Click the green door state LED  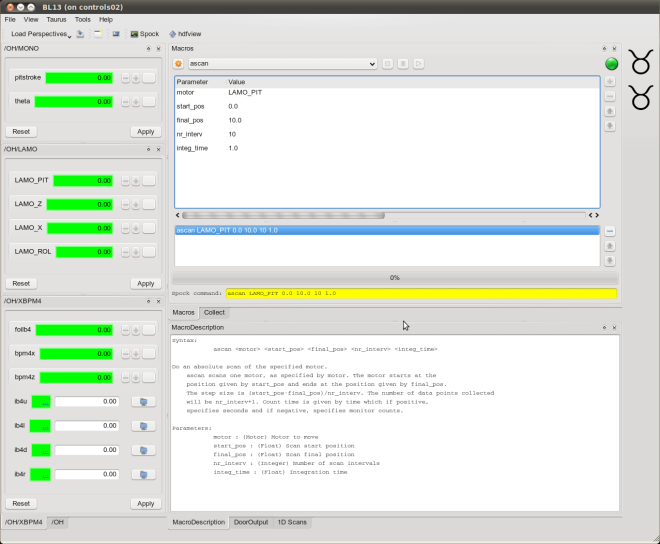[611, 64]
